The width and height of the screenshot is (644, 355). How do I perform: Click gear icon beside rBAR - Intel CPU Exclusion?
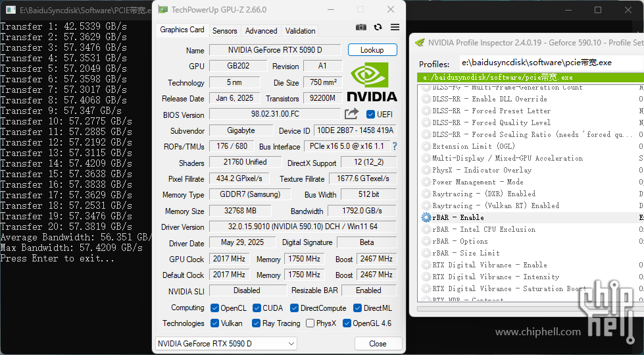(x=426, y=229)
